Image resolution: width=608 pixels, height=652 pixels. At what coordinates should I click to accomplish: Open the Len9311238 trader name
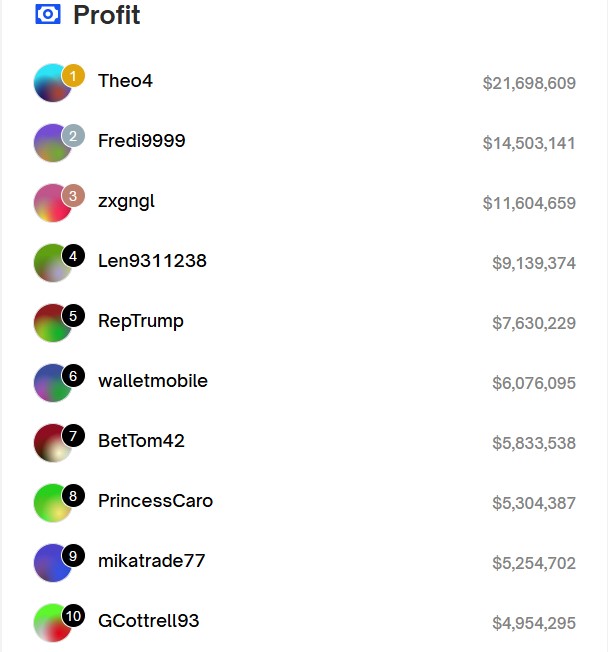(x=152, y=261)
